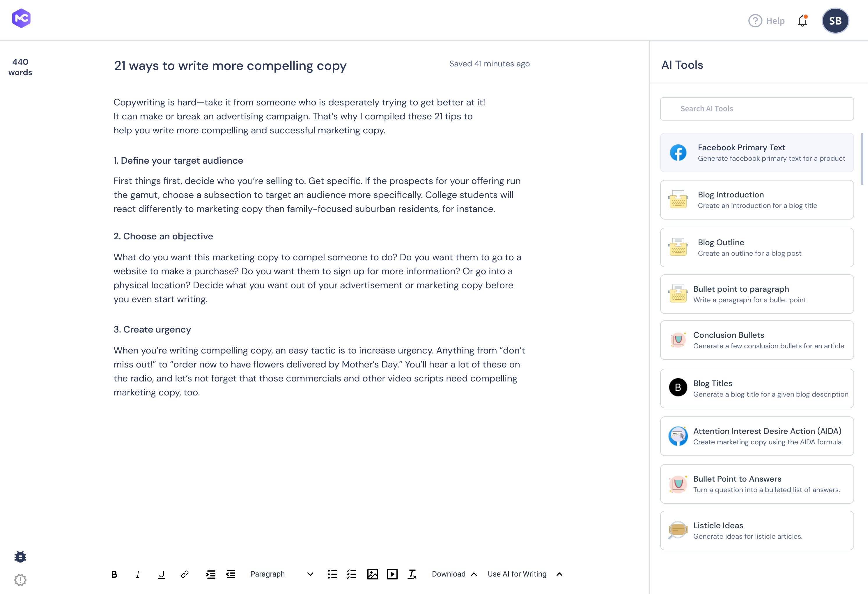The width and height of the screenshot is (868, 594).
Task: Toggle the bulleted list formatting
Action: click(332, 574)
